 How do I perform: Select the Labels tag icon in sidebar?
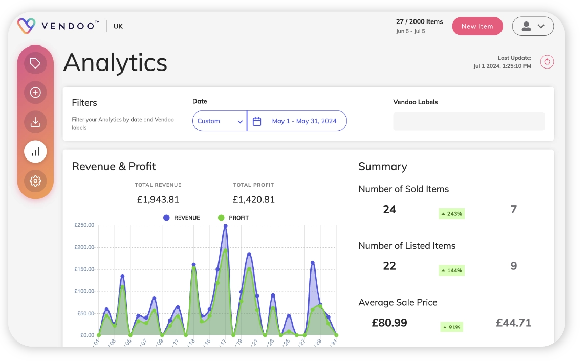click(35, 62)
